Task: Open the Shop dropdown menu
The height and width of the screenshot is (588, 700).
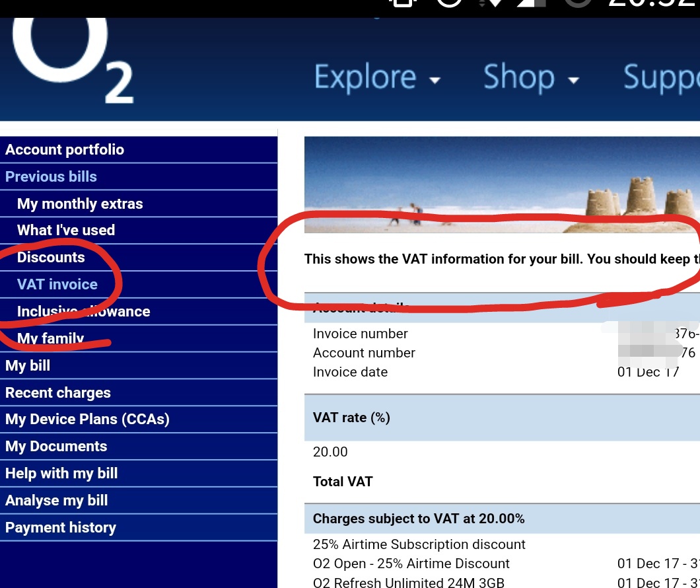Action: [530, 78]
